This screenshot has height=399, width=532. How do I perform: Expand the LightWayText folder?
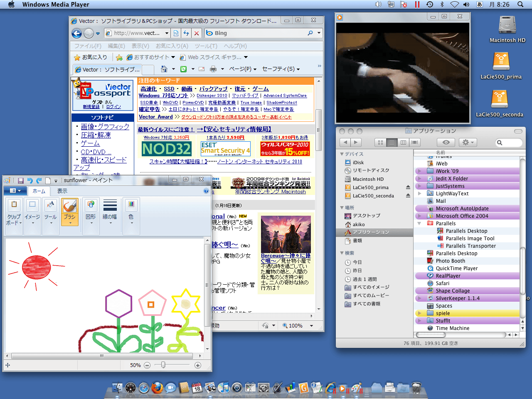[x=419, y=194]
